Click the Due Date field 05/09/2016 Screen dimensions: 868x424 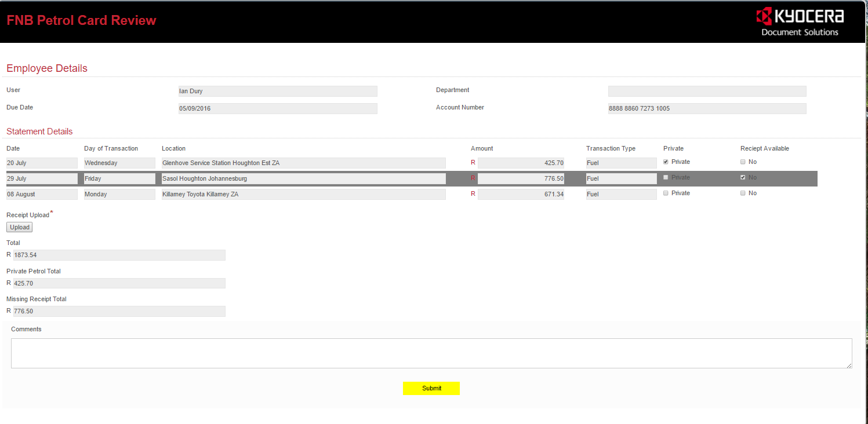coord(277,108)
